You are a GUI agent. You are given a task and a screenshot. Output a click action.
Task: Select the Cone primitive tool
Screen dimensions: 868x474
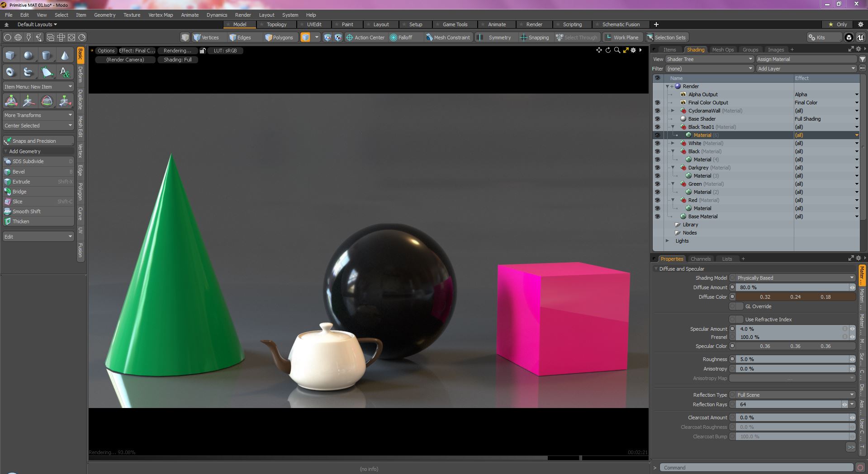(x=65, y=56)
